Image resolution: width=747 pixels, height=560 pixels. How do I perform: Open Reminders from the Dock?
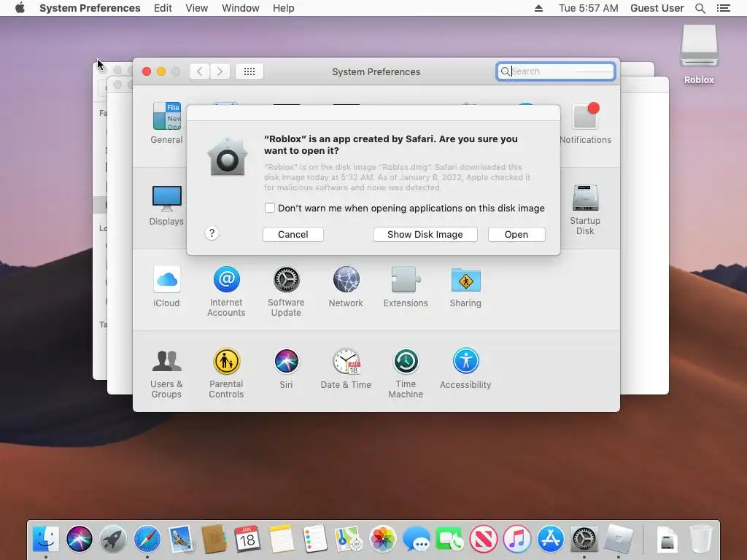[x=315, y=539]
